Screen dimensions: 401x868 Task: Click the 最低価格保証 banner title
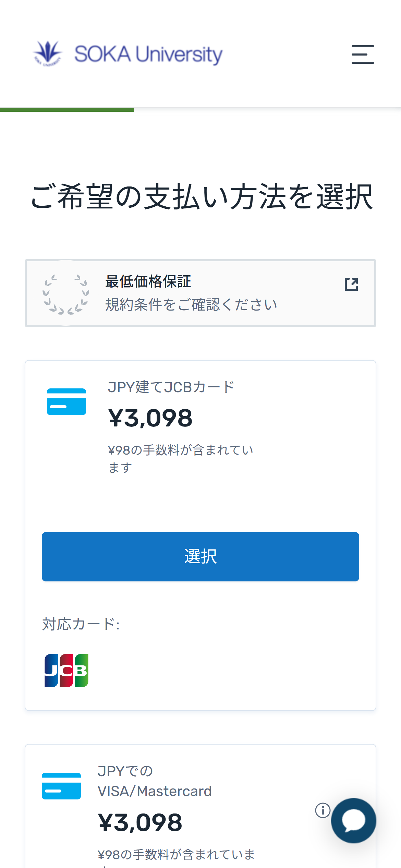point(148,281)
